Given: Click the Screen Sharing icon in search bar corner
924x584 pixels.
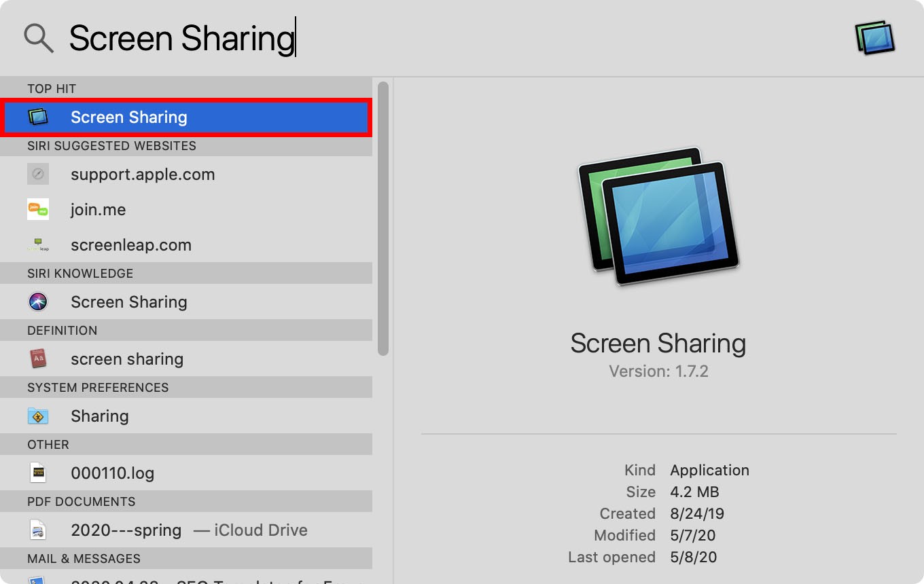Looking at the screenshot, I should (x=874, y=38).
